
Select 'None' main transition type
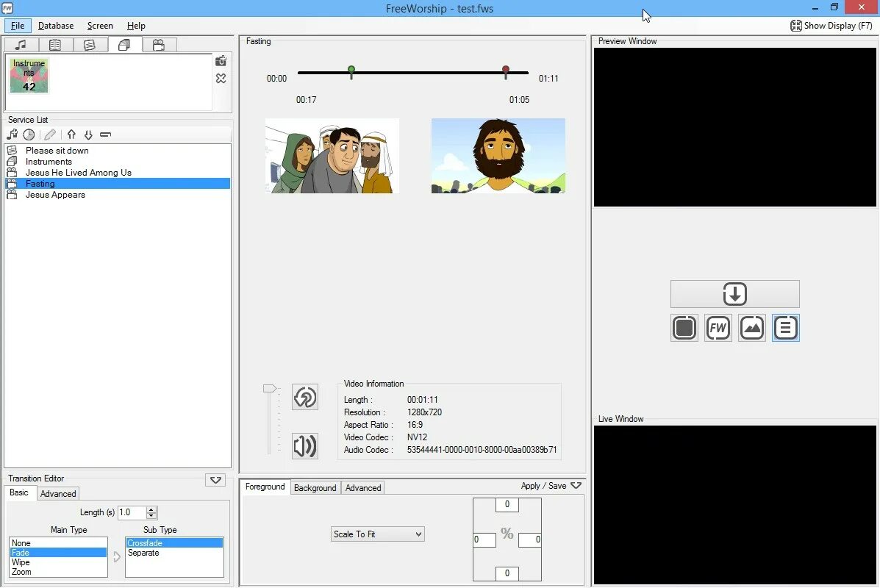coord(58,543)
